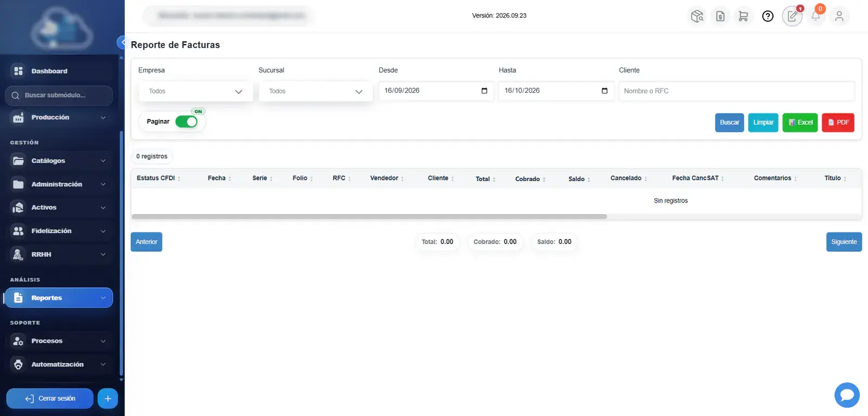Open the RRHH menu item
This screenshot has width=868, height=416.
point(59,254)
